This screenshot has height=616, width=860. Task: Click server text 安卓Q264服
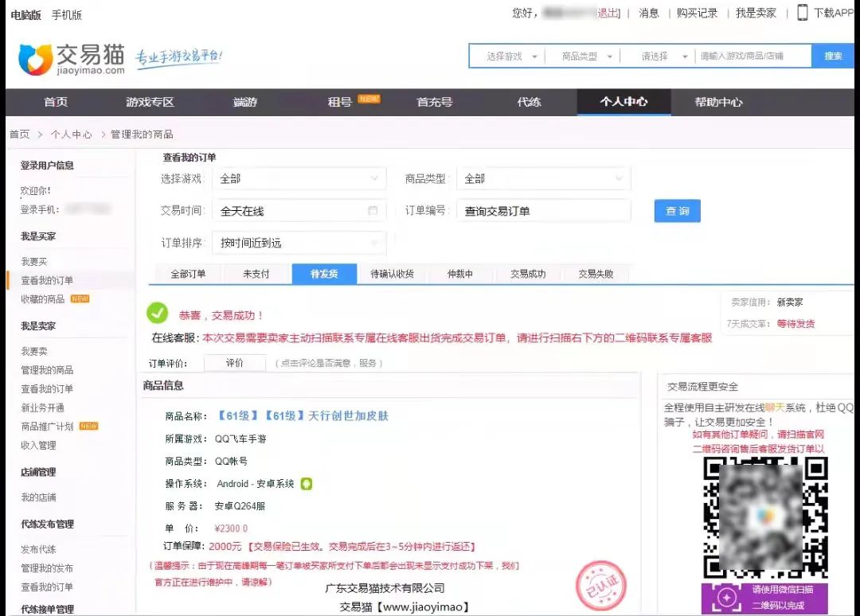240,506
